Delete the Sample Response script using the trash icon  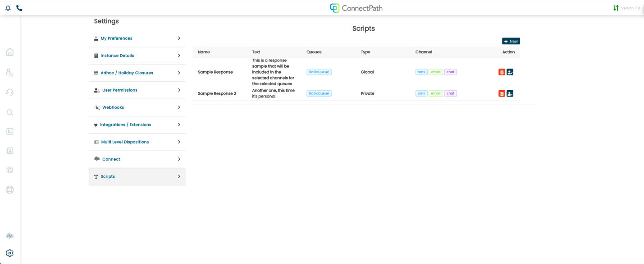click(502, 72)
